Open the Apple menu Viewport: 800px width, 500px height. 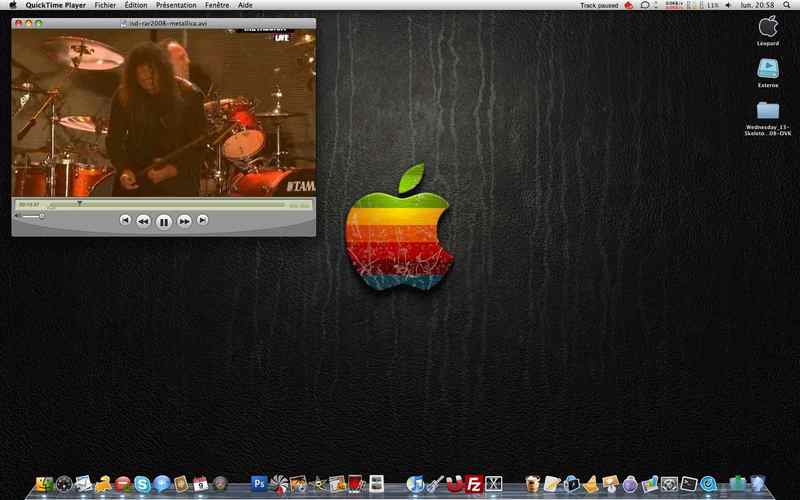[12, 5]
